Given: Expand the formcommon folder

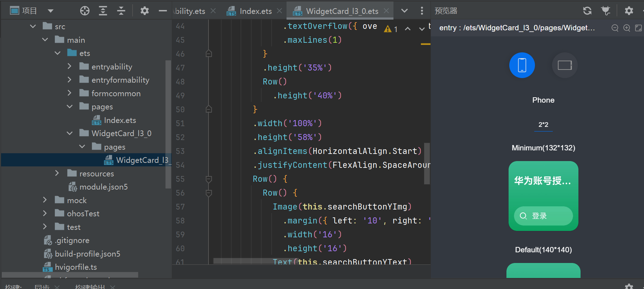Looking at the screenshot, I should [x=69, y=93].
